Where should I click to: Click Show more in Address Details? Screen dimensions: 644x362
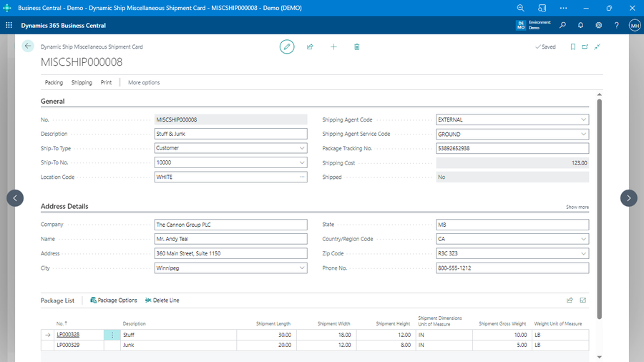pos(577,207)
